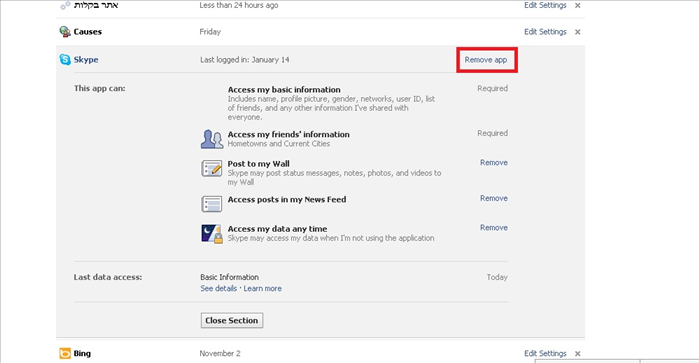The width and height of the screenshot is (699, 363).
Task: Click the Bing app name
Action: pyautogui.click(x=82, y=353)
